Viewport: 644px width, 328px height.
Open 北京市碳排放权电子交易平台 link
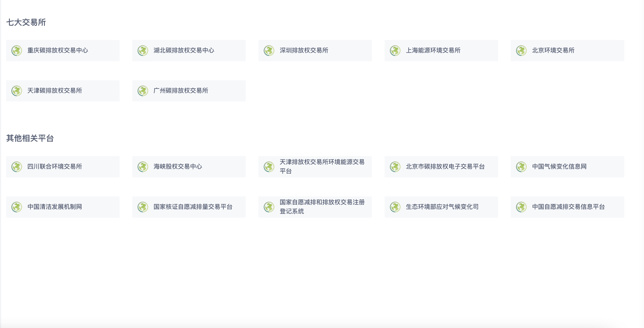pyautogui.click(x=441, y=167)
